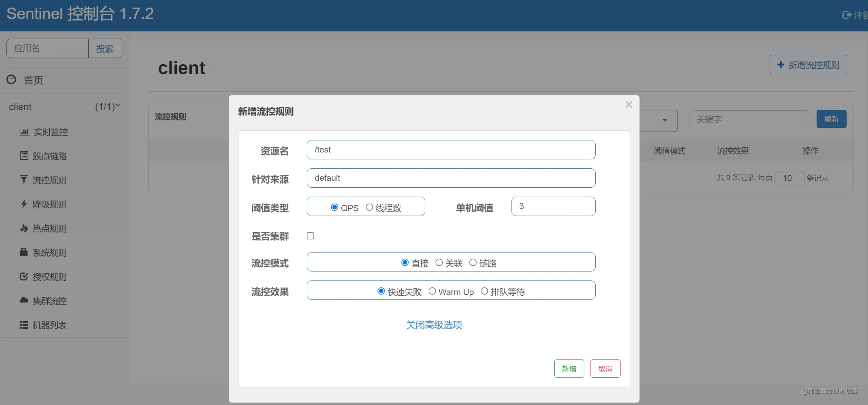The image size is (868, 405).
Task: Select the 线程数 threshold type
Action: (x=369, y=207)
